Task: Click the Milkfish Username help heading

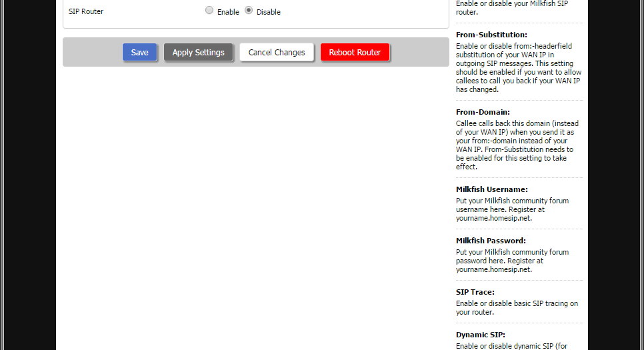Action: point(491,189)
